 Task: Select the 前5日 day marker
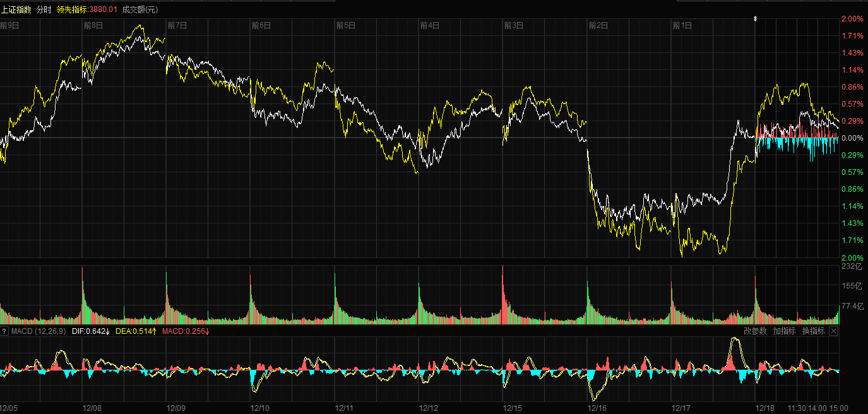345,26
